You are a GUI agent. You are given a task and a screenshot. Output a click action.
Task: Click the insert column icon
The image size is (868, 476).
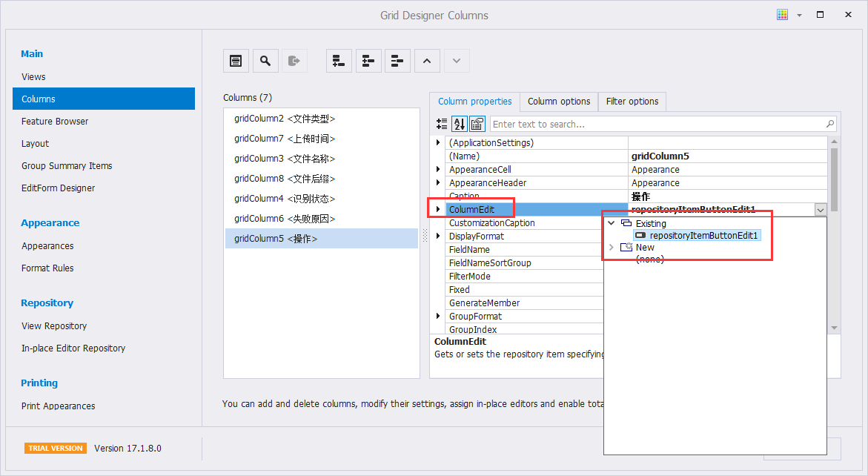(x=368, y=61)
